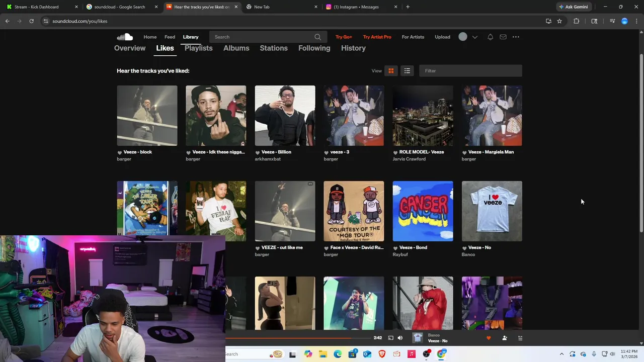This screenshot has height=362, width=644.
Task: Bookmark this page with the star icon
Action: tap(559, 21)
